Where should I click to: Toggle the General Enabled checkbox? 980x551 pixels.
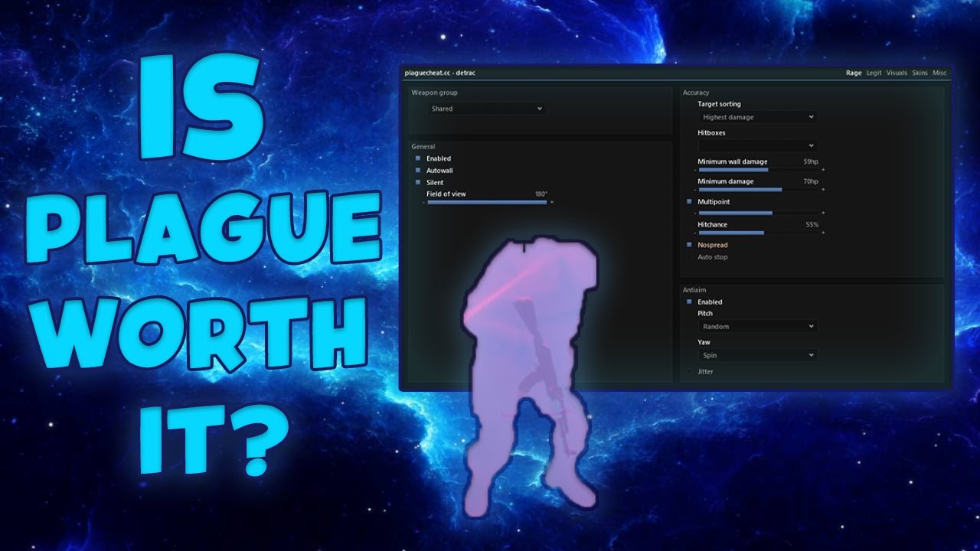click(419, 158)
